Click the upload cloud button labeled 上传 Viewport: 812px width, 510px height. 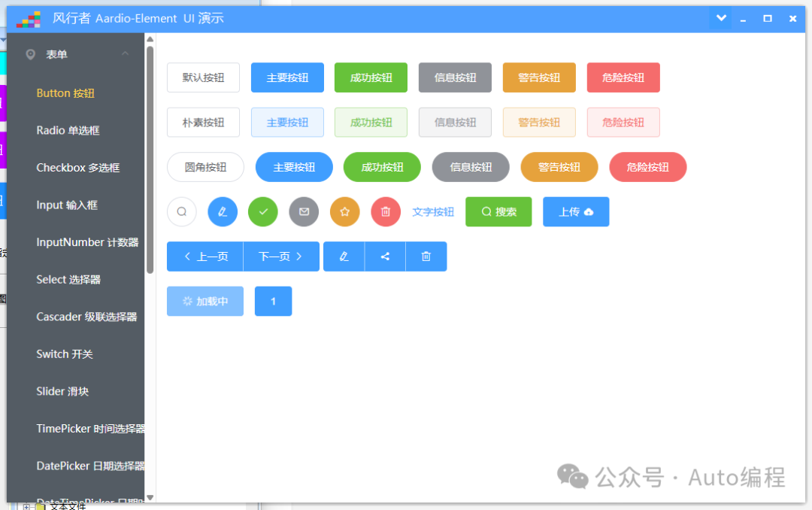point(576,211)
